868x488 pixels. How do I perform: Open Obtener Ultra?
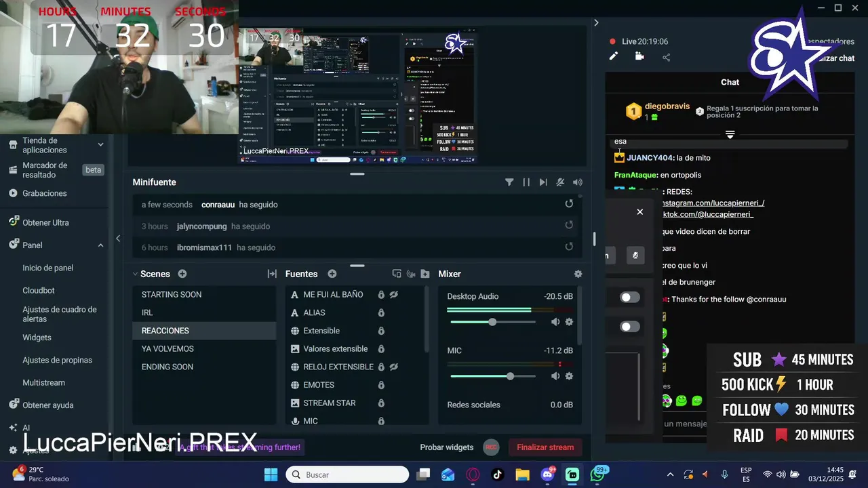pyautogui.click(x=45, y=222)
